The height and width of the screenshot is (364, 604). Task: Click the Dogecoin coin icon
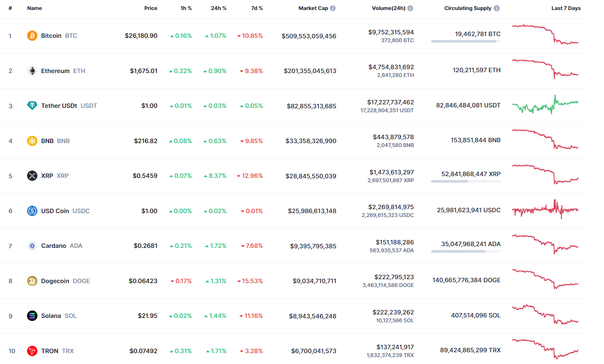click(x=32, y=281)
